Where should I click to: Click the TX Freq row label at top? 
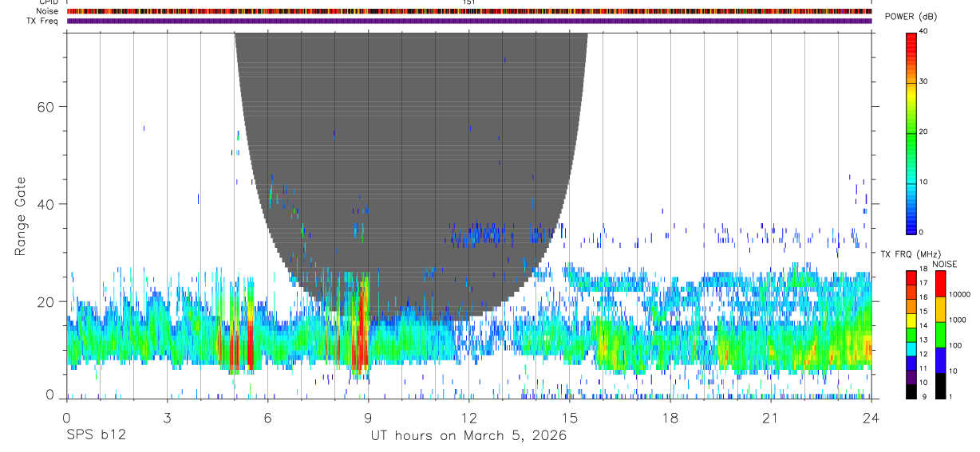point(43,21)
